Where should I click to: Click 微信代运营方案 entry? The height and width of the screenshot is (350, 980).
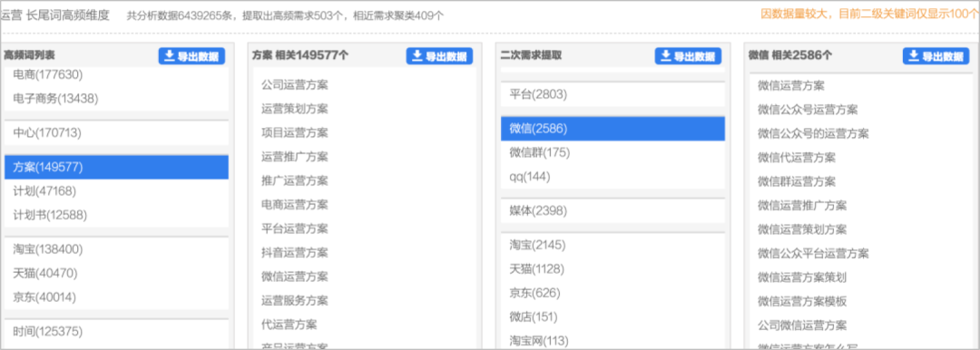(797, 158)
